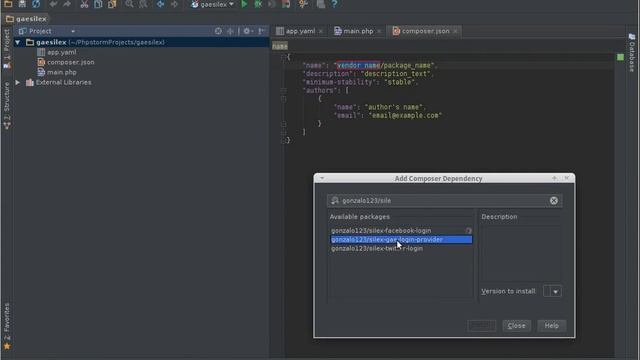Click the Close button in dialog

click(x=517, y=326)
